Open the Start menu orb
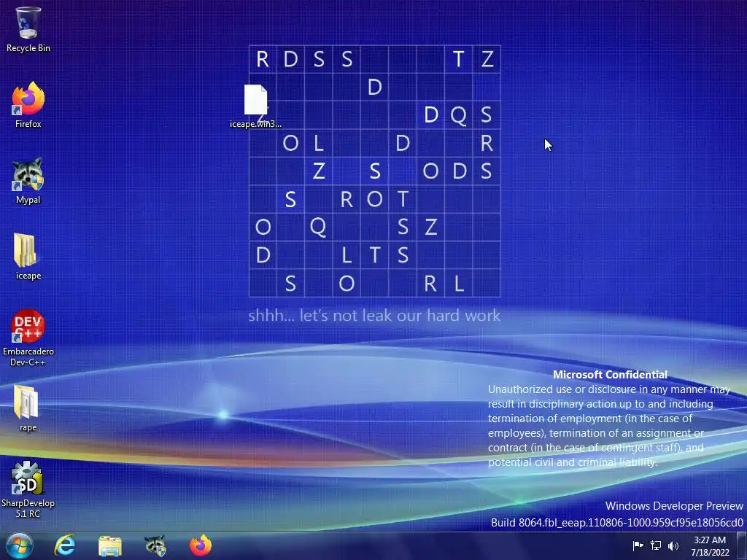Screen dimensions: 747x560 tap(20, 545)
